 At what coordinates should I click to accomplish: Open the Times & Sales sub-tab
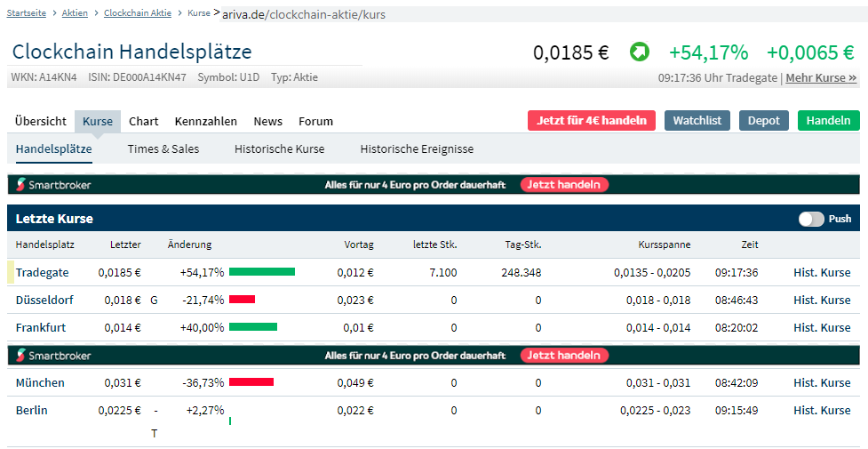(163, 149)
